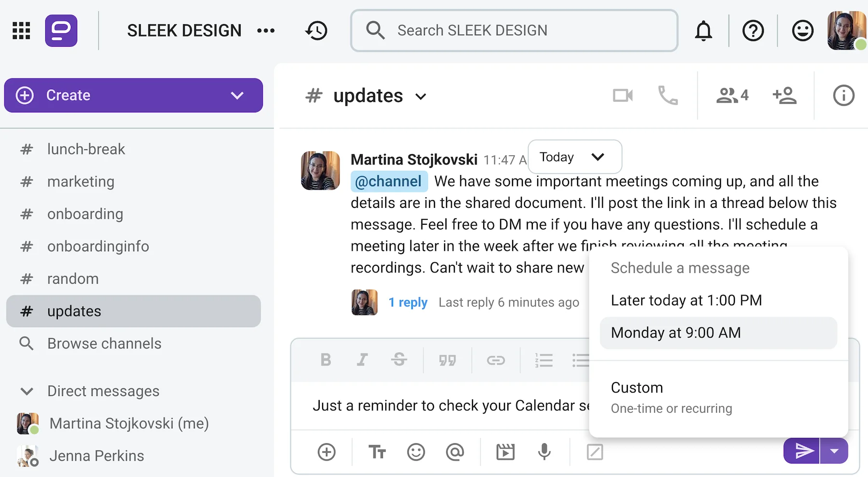Open the 1 reply thread link
868x477 pixels.
click(x=408, y=302)
